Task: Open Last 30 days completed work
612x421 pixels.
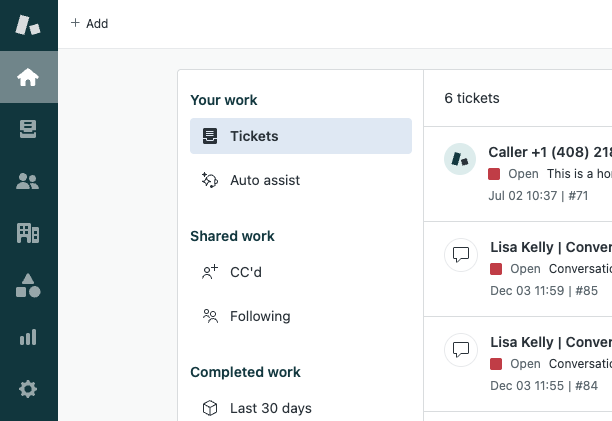Action: click(x=301, y=408)
